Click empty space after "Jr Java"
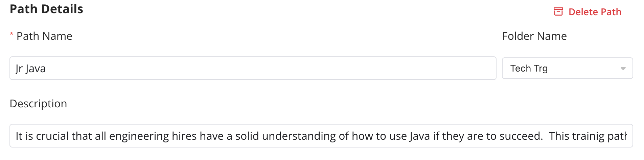The image size is (644, 160). pos(271,68)
